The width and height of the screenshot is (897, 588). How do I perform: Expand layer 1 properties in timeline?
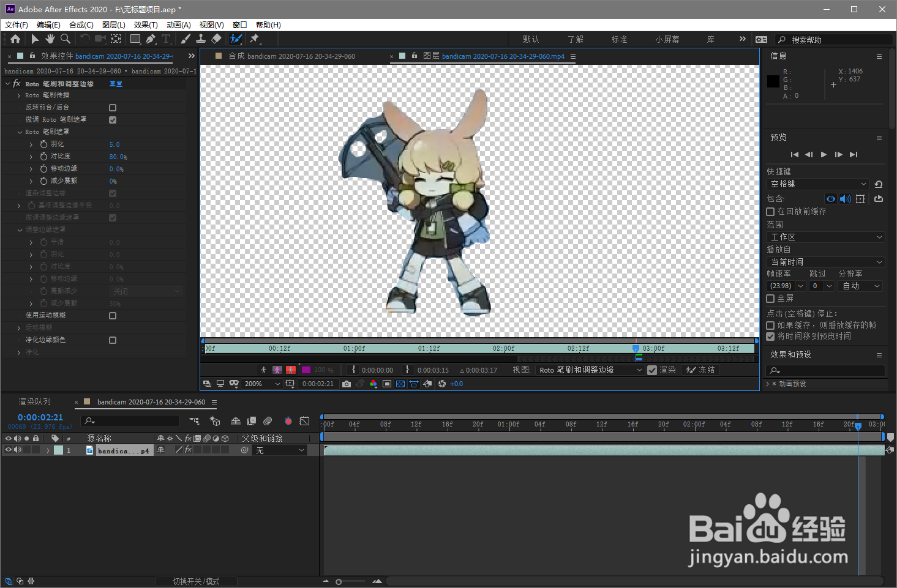(48, 450)
